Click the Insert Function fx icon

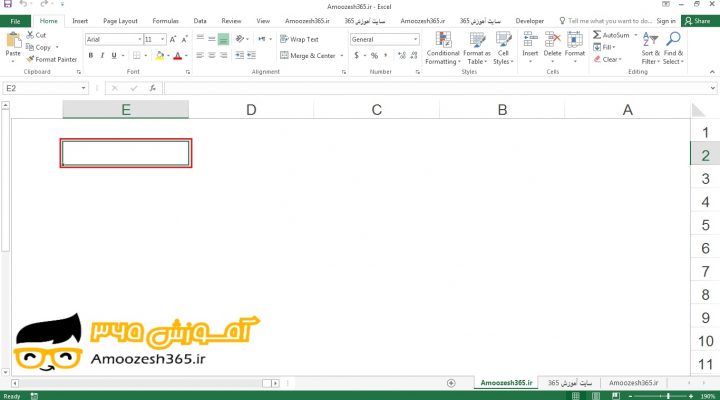[152, 88]
